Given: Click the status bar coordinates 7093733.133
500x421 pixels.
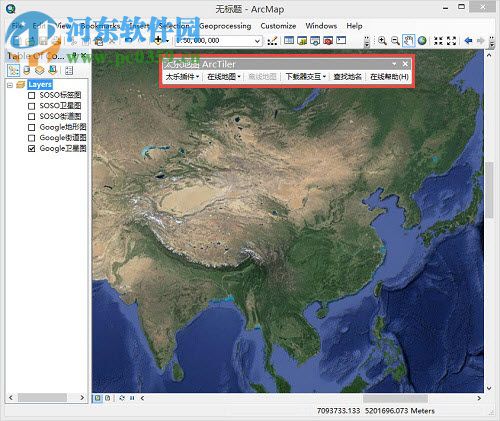Looking at the screenshot, I should pyautogui.click(x=338, y=411).
